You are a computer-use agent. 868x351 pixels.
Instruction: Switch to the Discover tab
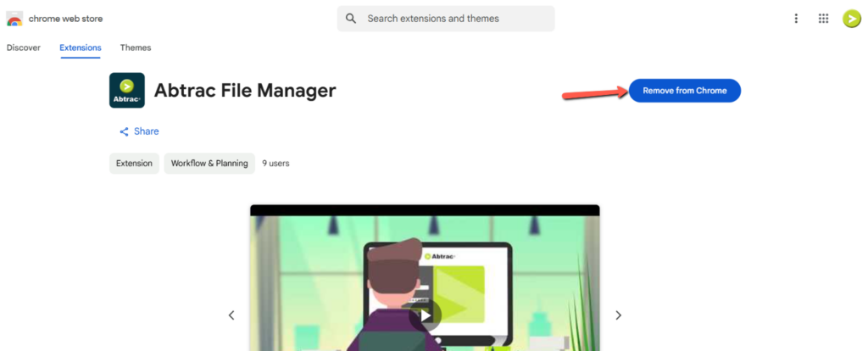point(23,47)
